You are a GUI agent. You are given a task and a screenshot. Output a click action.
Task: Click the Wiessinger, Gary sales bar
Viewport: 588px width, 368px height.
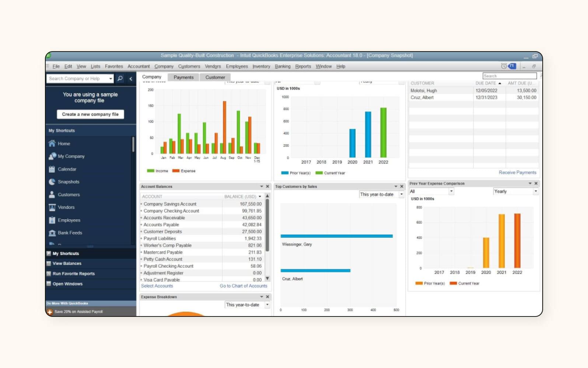pos(336,236)
